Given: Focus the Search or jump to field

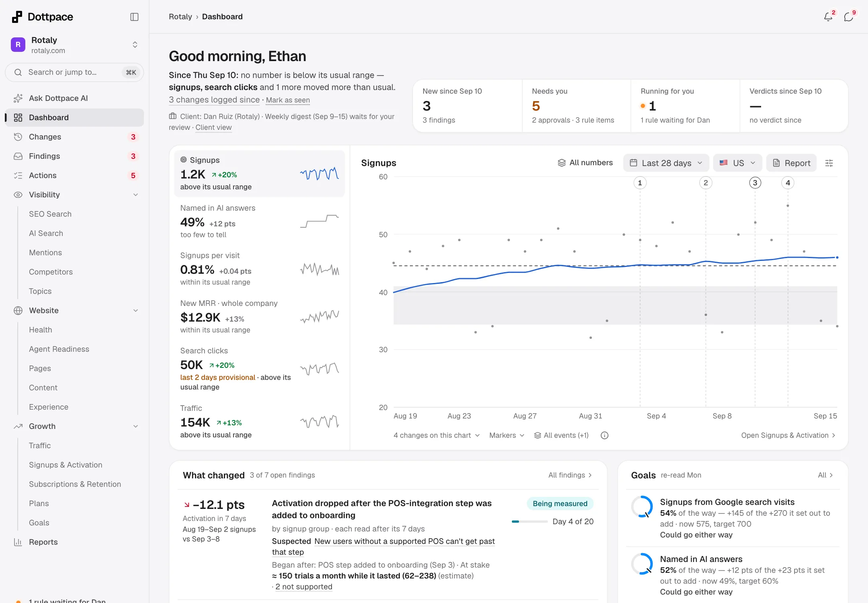Looking at the screenshot, I should coord(74,72).
